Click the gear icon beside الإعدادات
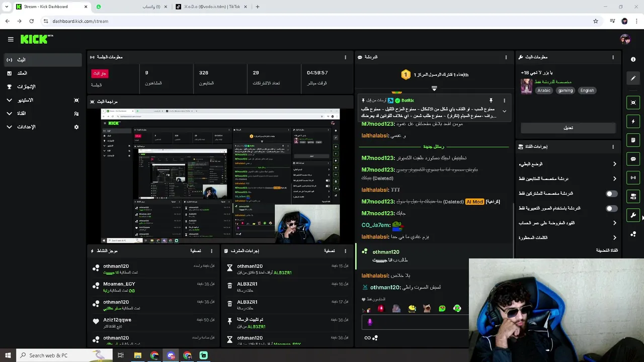This screenshot has width=644, height=362. click(76, 127)
